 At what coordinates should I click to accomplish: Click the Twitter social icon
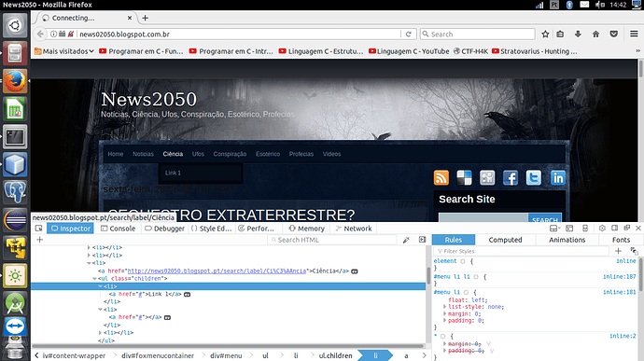(x=534, y=178)
